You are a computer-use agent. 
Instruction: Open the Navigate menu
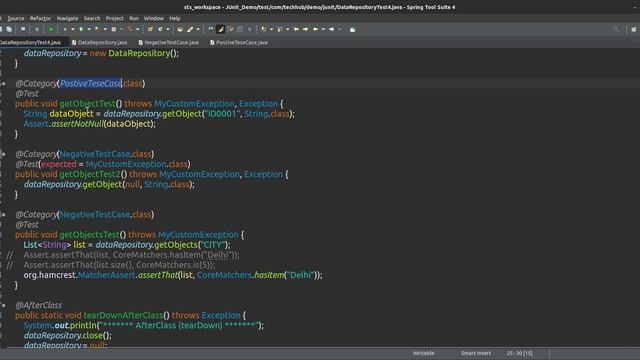(x=67, y=18)
